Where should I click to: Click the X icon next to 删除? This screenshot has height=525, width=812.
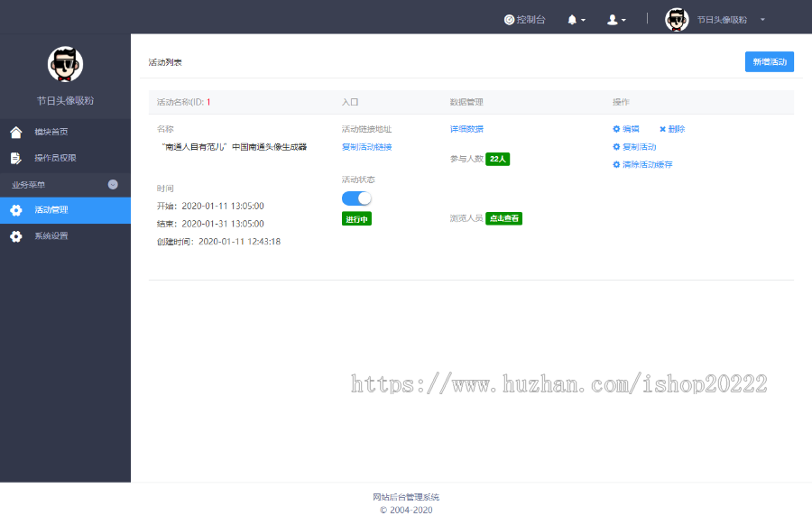click(662, 129)
